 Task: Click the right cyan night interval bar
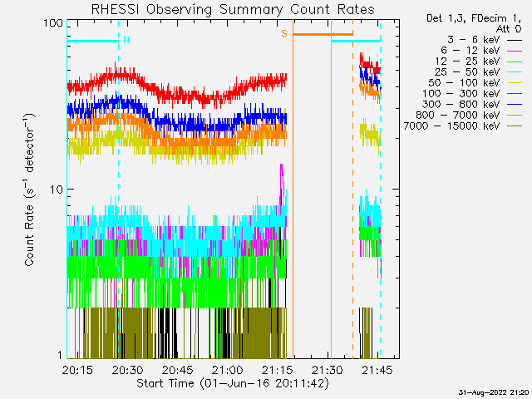point(356,42)
